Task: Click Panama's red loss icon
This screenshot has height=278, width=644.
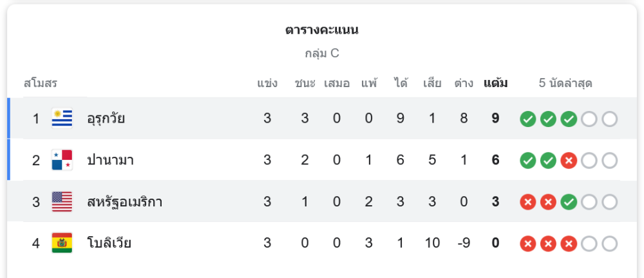Action: [569, 161]
